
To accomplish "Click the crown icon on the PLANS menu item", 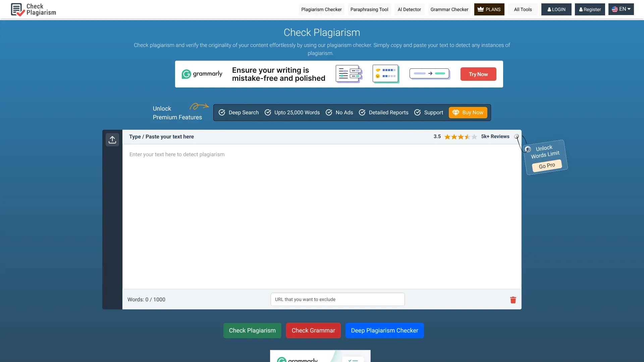I will pyautogui.click(x=480, y=9).
